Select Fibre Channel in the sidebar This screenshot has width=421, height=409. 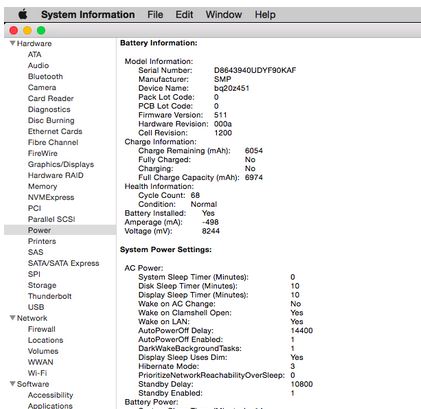tap(53, 142)
